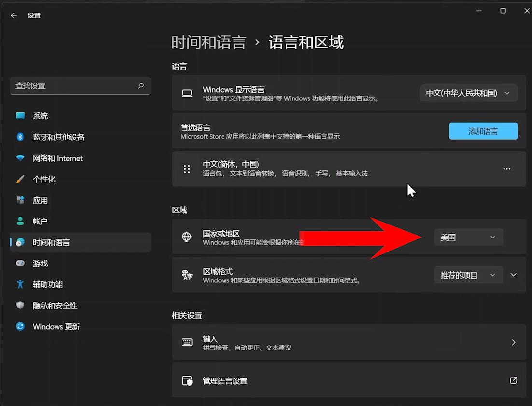
Task: Open the 键入 settings row
Action: tap(348, 342)
